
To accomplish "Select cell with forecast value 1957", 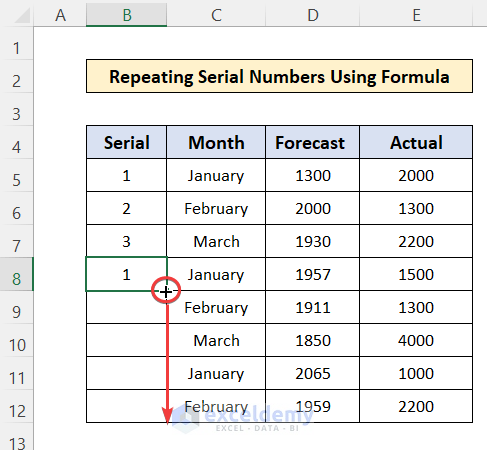I will click(x=312, y=274).
